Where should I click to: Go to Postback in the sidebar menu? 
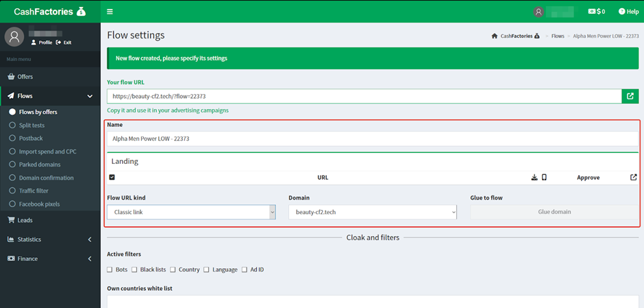pos(30,139)
